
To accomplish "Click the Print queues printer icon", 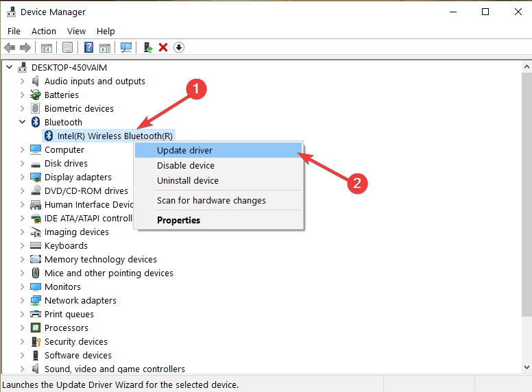I will pos(36,314).
